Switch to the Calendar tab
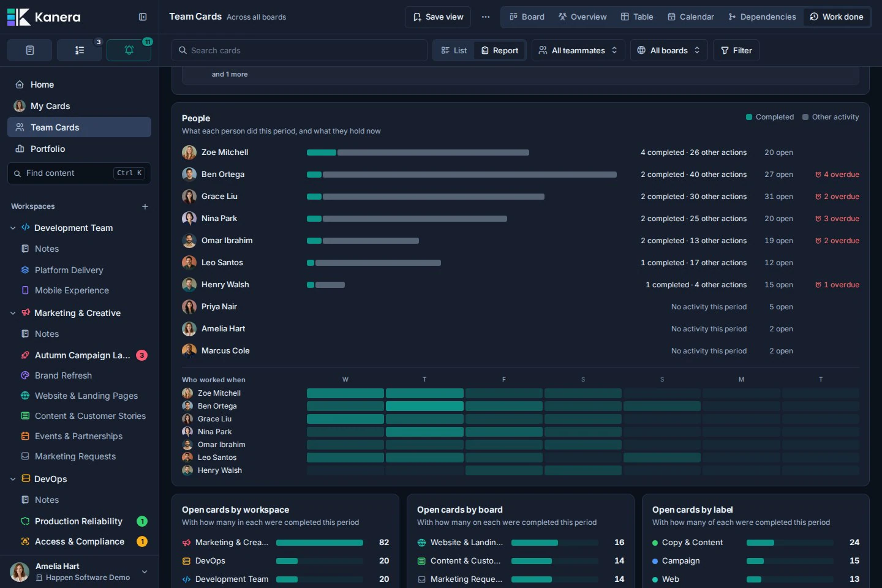 click(691, 17)
